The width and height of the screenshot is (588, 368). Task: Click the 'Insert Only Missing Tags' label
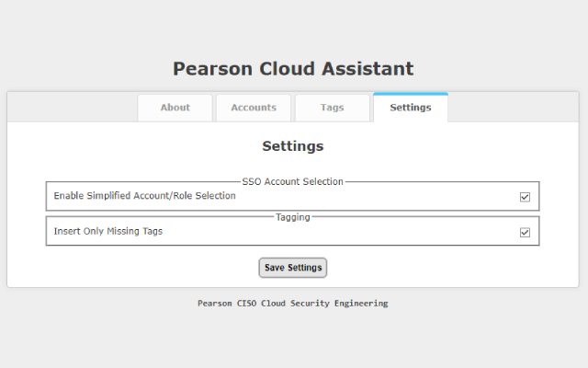coord(108,231)
